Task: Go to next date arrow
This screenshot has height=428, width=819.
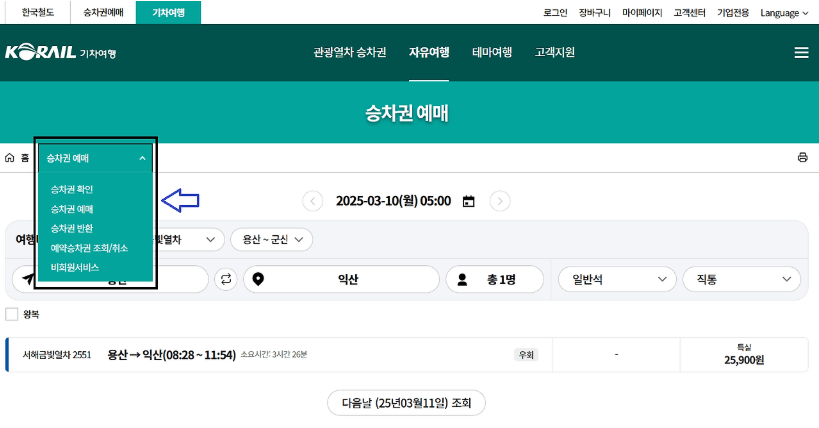Action: pyautogui.click(x=500, y=201)
